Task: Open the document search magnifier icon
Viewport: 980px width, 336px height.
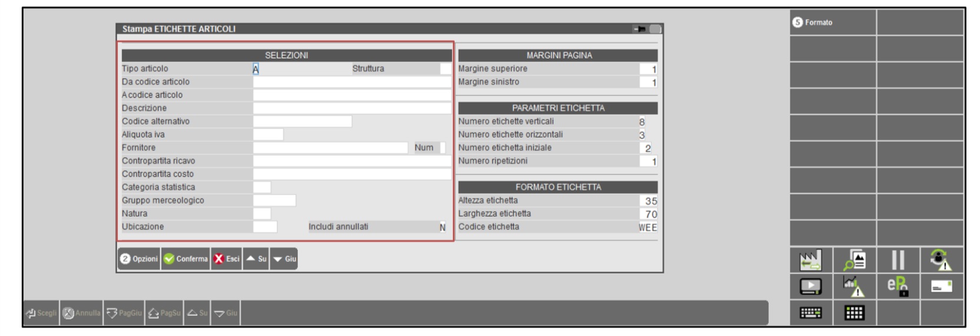Action: pos(854,260)
